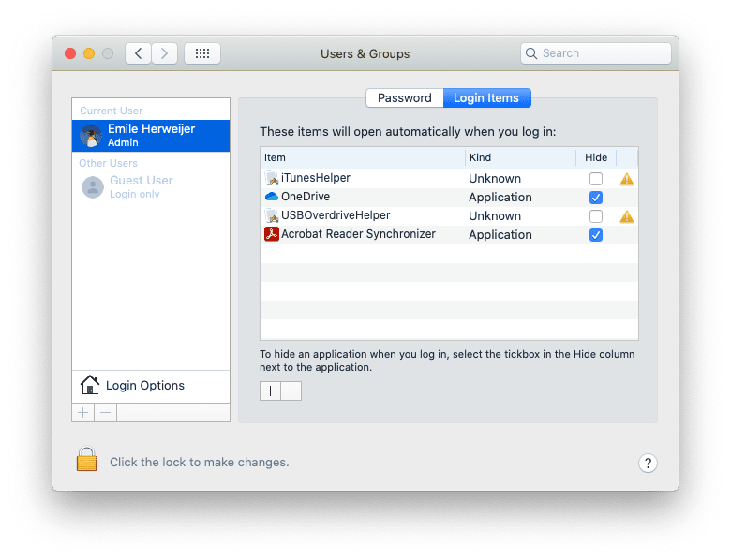Minimize window with the yellow button

click(x=89, y=53)
